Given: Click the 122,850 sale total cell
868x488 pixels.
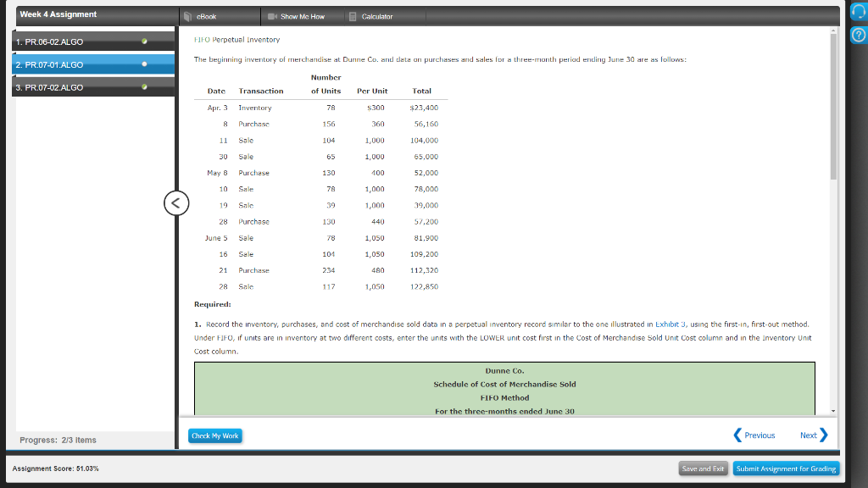Looking at the screenshot, I should 424,286.
